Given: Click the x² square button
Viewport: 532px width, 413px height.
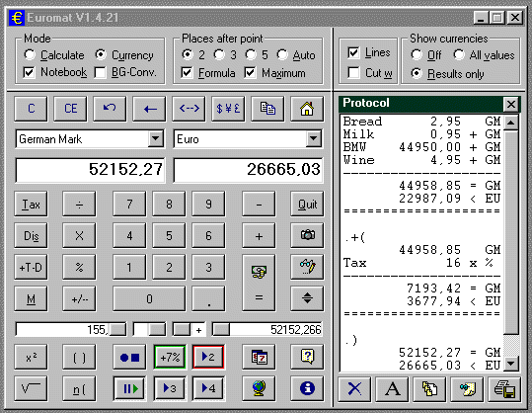Looking at the screenshot, I should (x=31, y=357).
